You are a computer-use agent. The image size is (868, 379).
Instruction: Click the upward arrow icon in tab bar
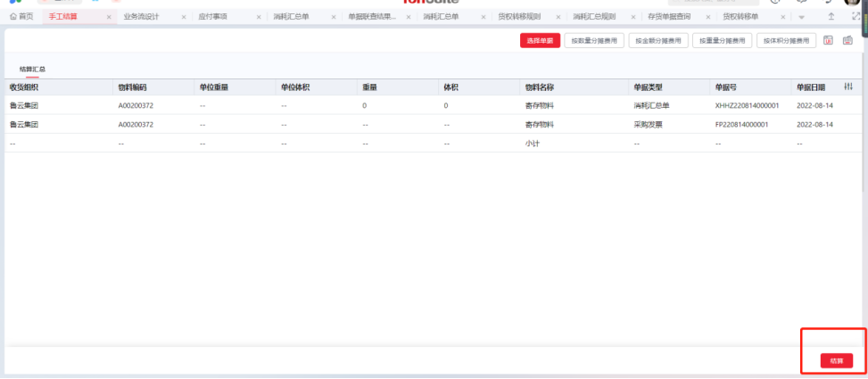point(831,17)
